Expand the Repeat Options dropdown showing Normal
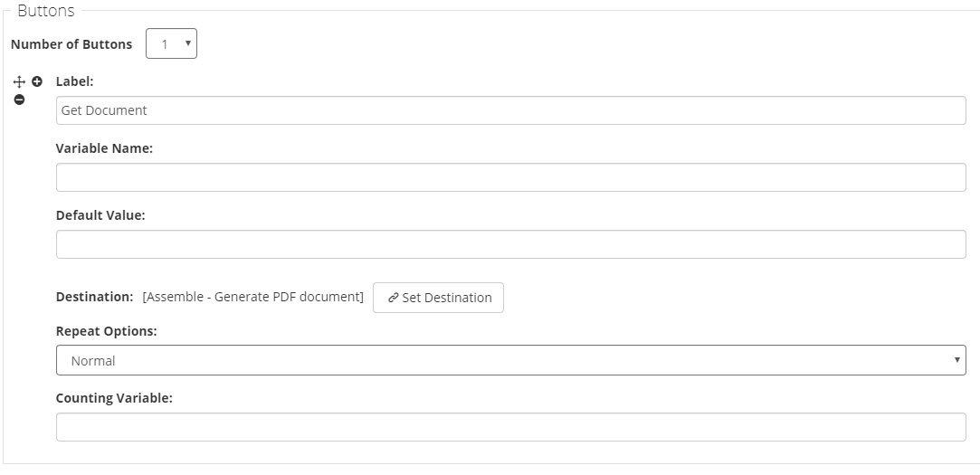 click(x=510, y=360)
